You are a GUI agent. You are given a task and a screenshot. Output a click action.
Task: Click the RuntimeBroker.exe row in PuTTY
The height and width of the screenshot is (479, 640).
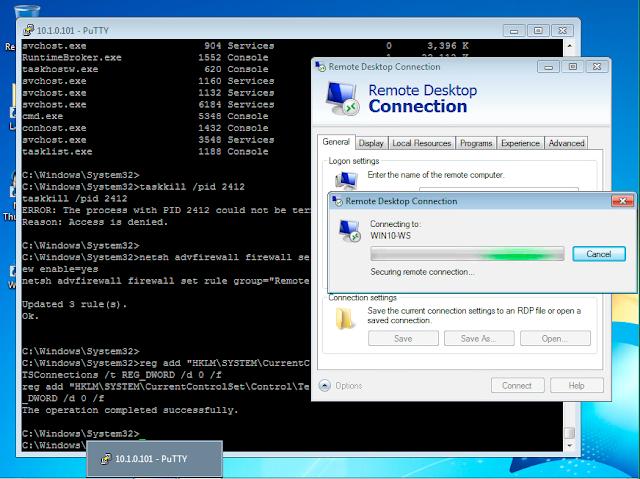(x=145, y=58)
